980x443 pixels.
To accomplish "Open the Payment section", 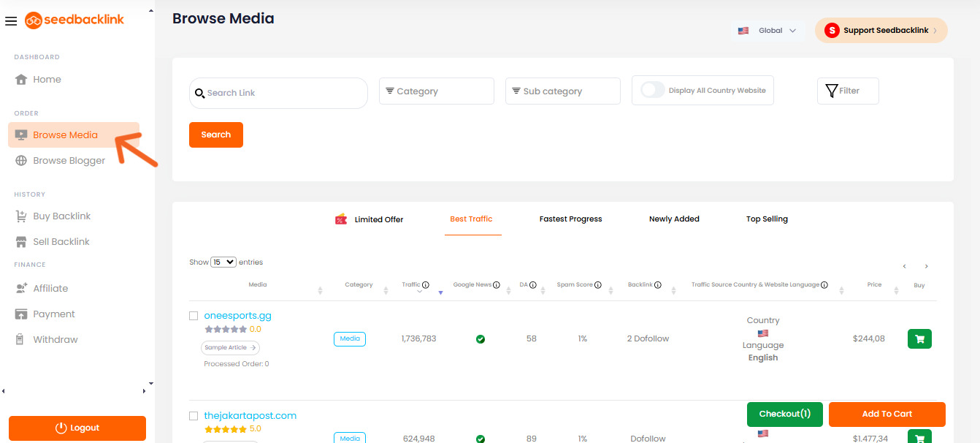I will click(x=53, y=314).
